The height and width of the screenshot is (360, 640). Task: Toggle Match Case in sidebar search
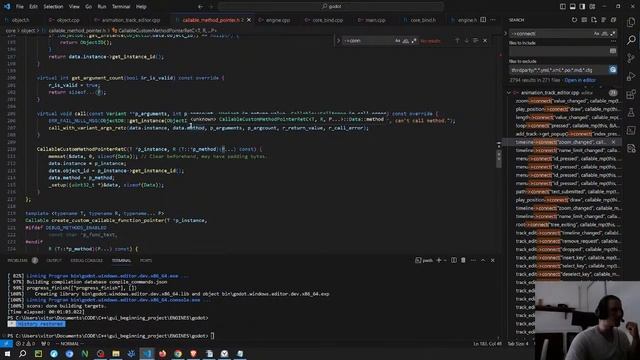pos(596,33)
